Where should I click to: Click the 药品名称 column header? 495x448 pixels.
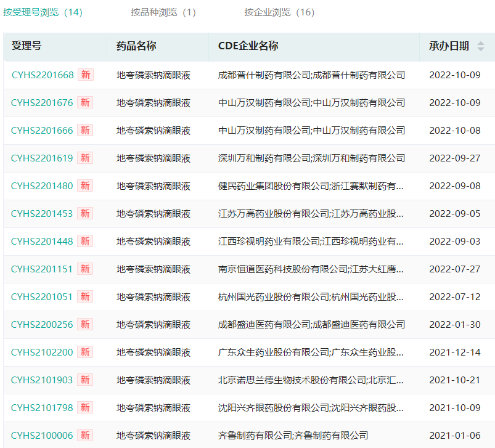click(136, 46)
